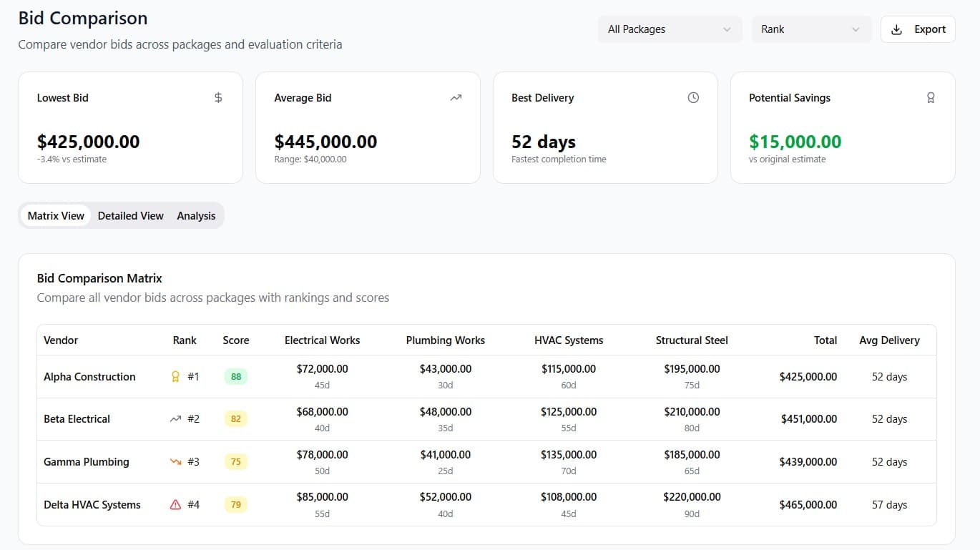Click the $439,000.00 total in the table
Screen dimensions: 980x550
(808, 462)
